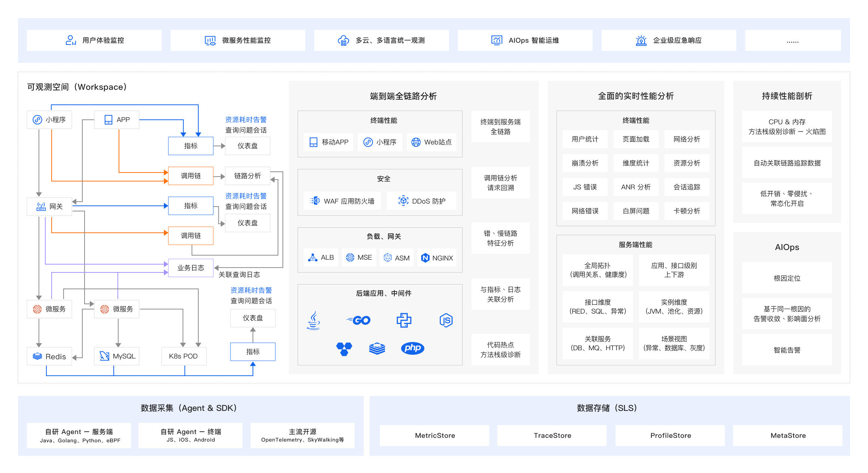Click the Redis stack icon
The height and width of the screenshot is (473, 868).
37,356
